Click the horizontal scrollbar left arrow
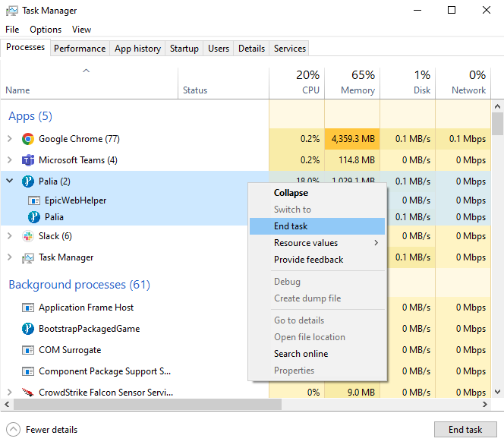The width and height of the screenshot is (504, 448). pos(7,404)
